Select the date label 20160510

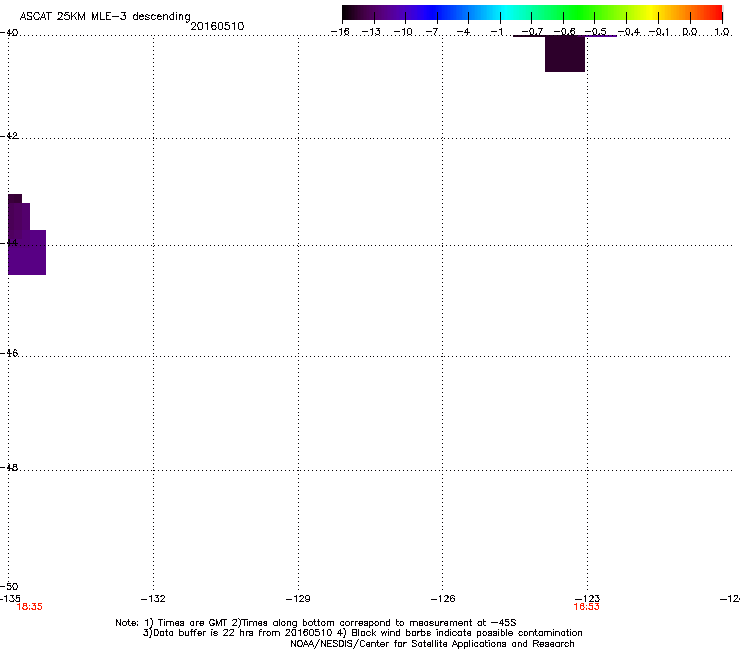(x=217, y=26)
